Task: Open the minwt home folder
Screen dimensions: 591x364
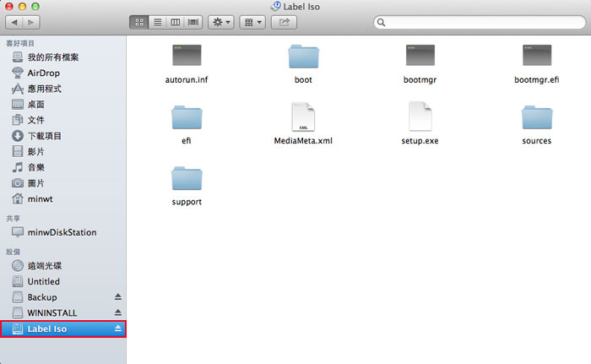Action: [63, 198]
